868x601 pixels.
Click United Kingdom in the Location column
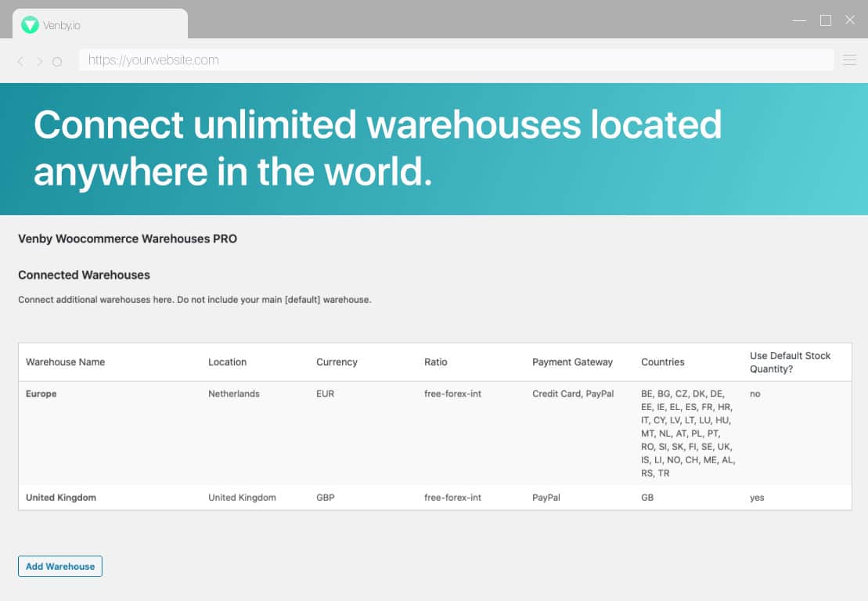click(242, 498)
